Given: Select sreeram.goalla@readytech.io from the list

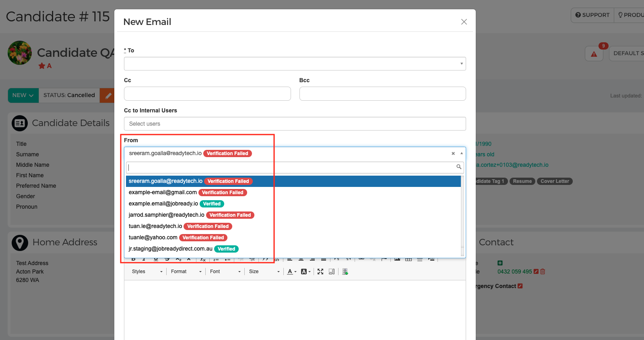Looking at the screenshot, I should coord(293,181).
